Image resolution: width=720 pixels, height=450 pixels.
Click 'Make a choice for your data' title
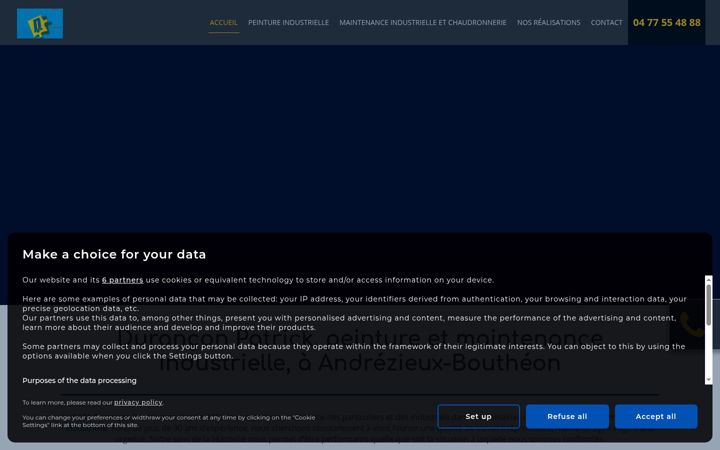tap(114, 254)
